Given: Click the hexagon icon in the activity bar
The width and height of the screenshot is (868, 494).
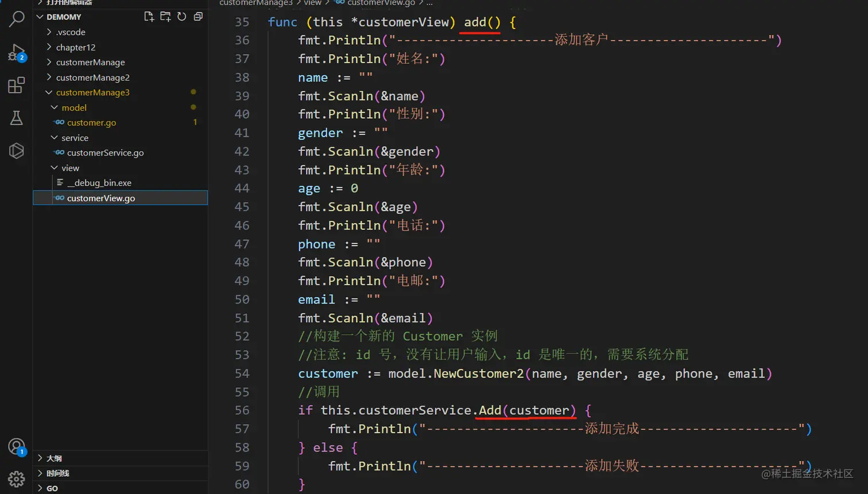Looking at the screenshot, I should pos(17,151).
